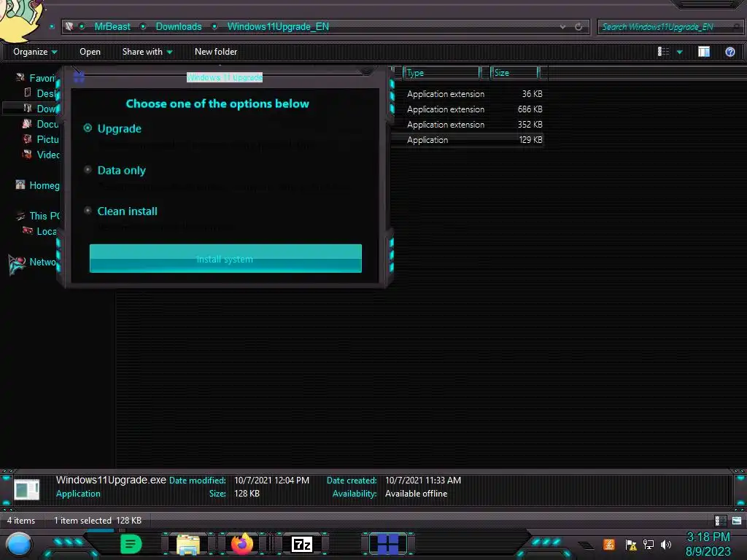Screen dimensions: 747x560
Task: Open Firefox from the taskbar
Action: coord(242,544)
